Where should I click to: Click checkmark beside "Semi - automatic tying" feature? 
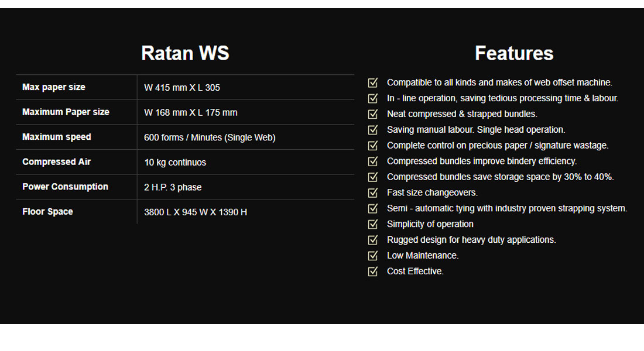(x=373, y=209)
